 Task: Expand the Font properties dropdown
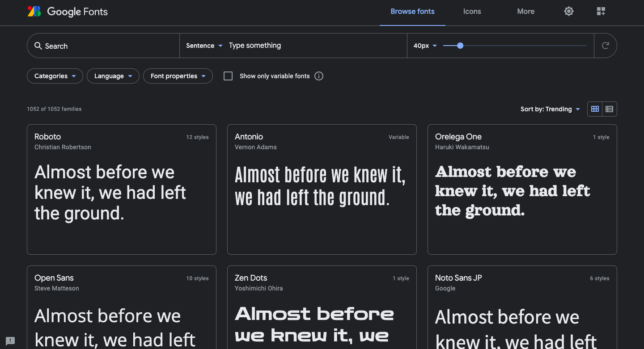178,76
